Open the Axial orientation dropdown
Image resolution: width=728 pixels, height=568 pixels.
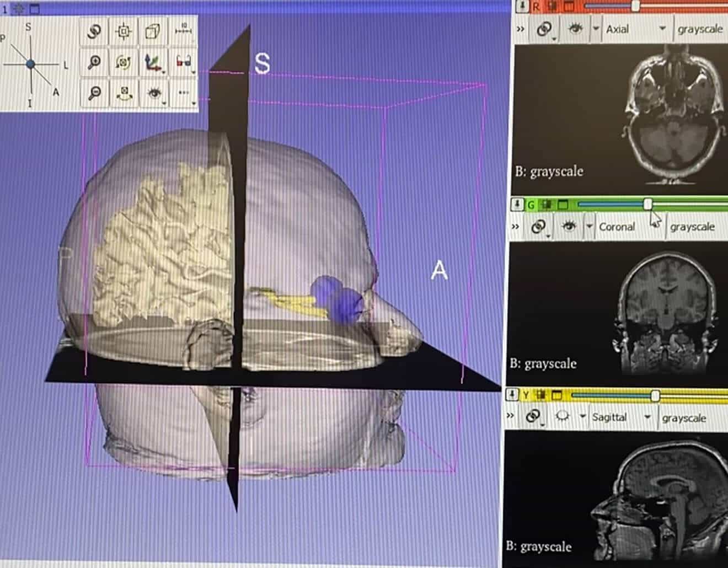click(x=662, y=28)
